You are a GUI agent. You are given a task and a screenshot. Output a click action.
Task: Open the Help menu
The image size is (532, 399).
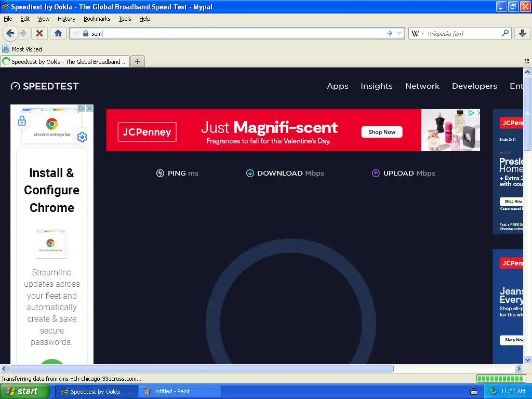pyautogui.click(x=145, y=19)
